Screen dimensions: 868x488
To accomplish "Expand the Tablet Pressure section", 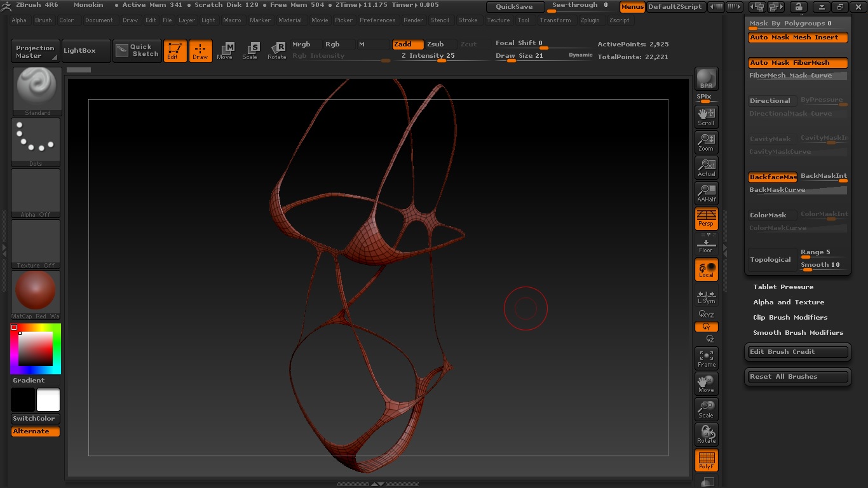I will [x=783, y=287].
